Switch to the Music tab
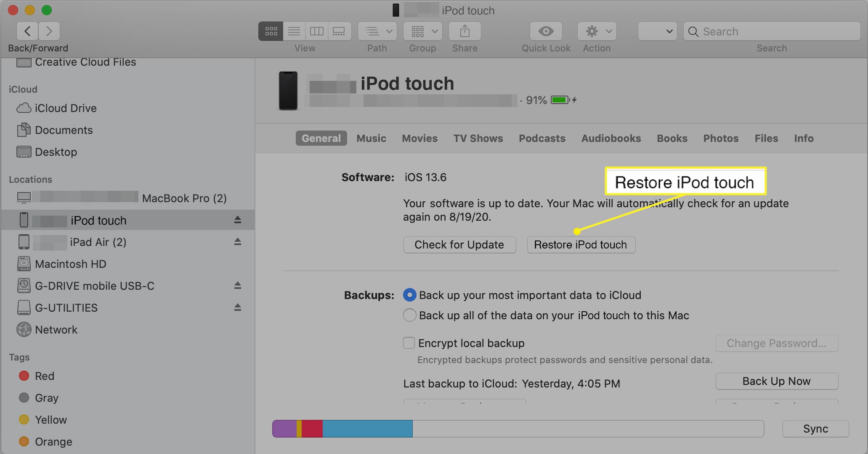The height and width of the screenshot is (454, 868). coord(371,138)
